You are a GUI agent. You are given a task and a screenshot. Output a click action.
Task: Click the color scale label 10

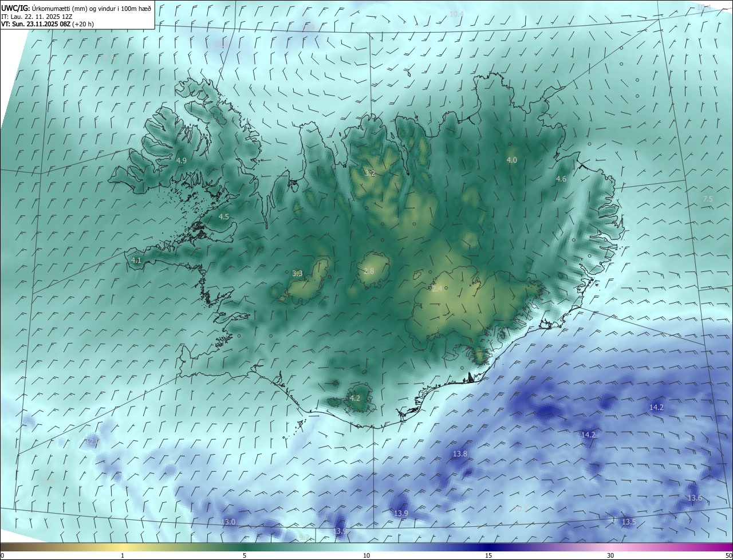coord(366,556)
